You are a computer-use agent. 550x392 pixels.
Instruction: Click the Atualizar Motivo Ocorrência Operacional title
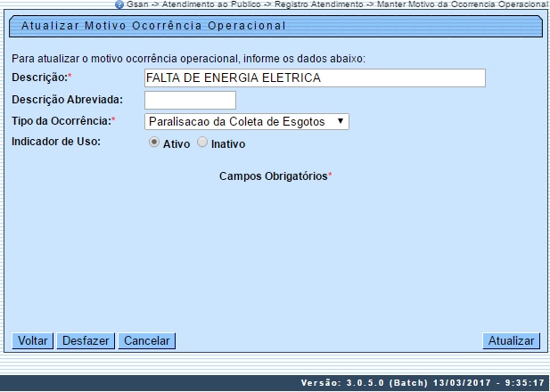tap(153, 26)
